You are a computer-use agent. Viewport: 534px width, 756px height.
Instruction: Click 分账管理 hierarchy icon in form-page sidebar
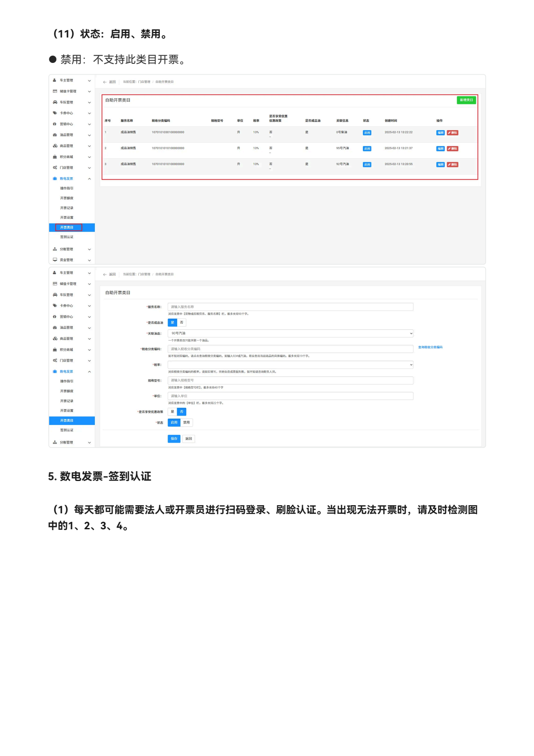point(55,442)
